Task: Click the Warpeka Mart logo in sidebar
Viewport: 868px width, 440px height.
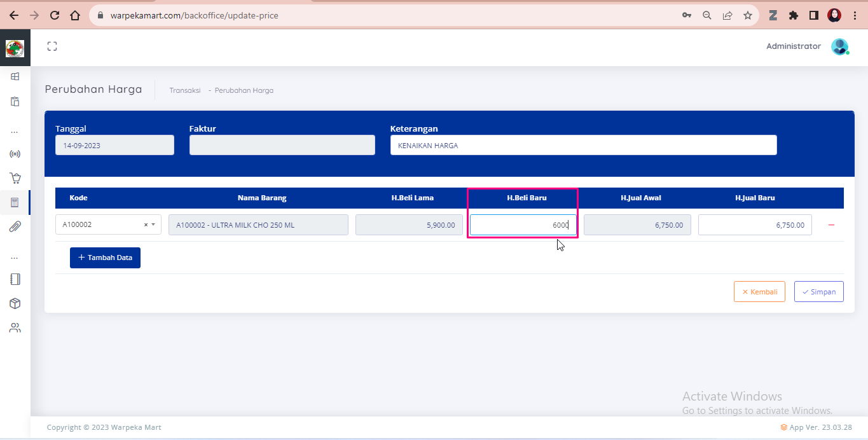Action: coord(15,48)
